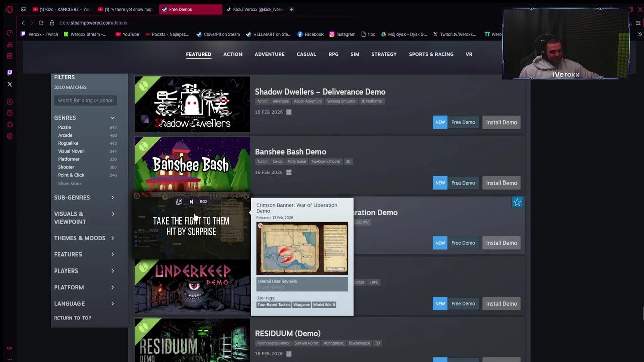The height and width of the screenshot is (362, 644).
Task: Install Demo for Shadow Dwellers
Action: click(x=501, y=122)
